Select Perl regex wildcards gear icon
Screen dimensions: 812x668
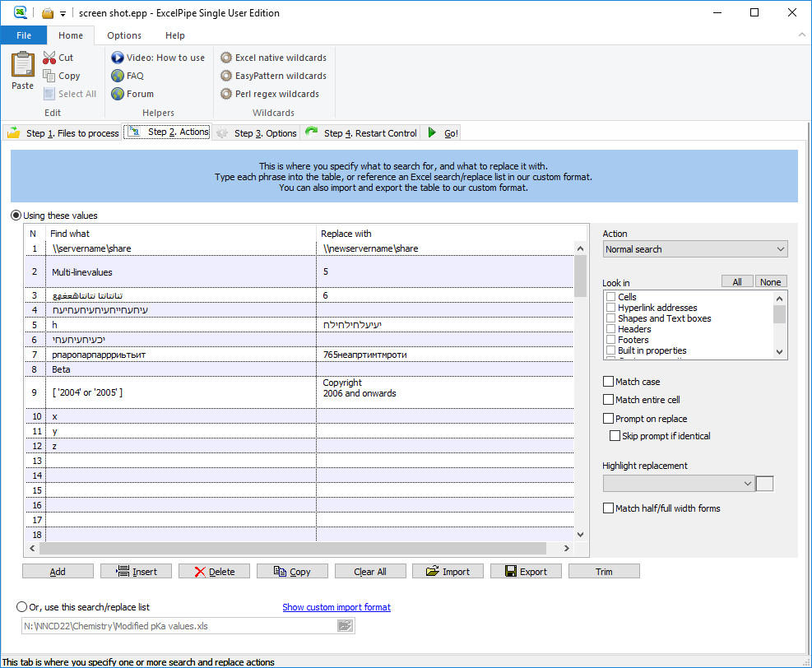226,94
